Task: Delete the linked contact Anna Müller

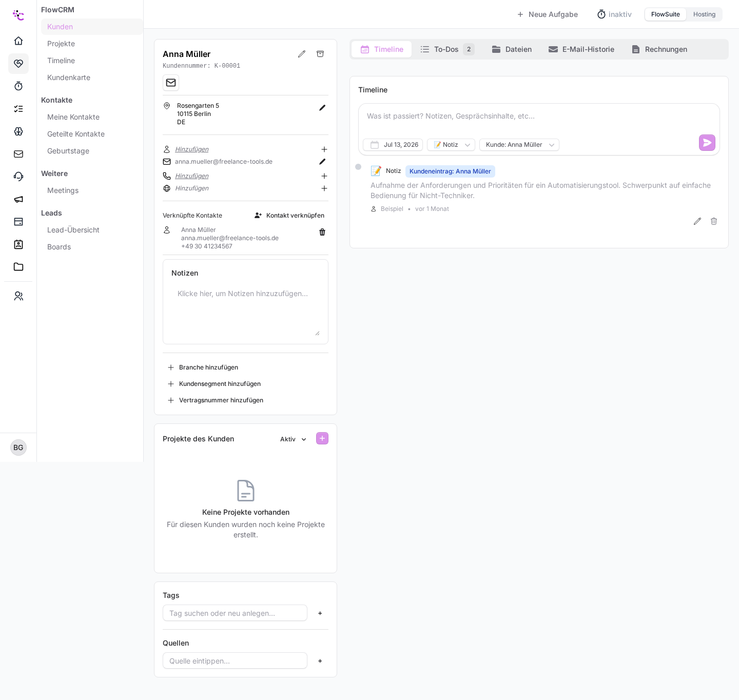Action: tap(322, 232)
